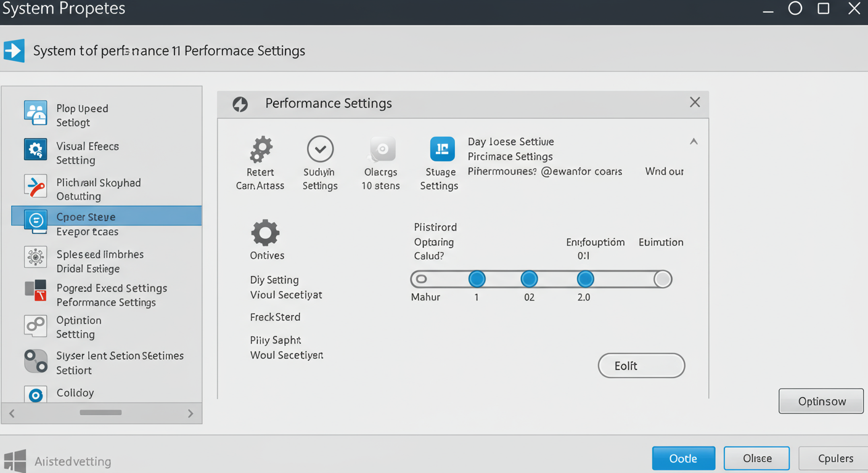Click the Ontives gear icon
The width and height of the screenshot is (868, 473).
point(266,233)
